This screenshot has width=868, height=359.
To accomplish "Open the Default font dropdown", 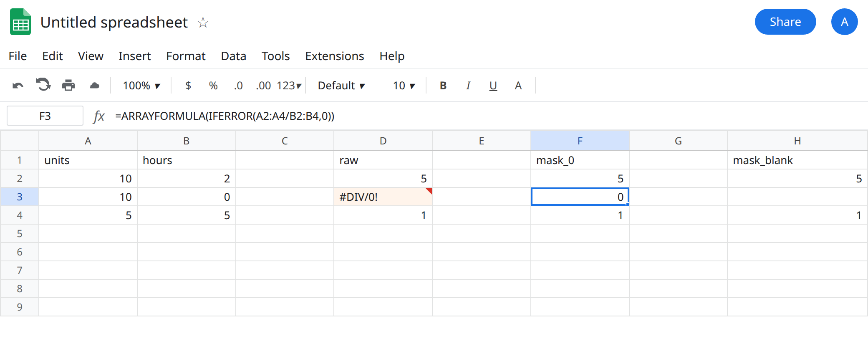I will coord(341,86).
